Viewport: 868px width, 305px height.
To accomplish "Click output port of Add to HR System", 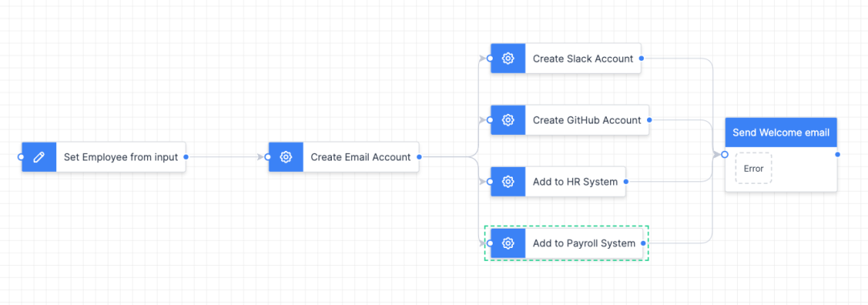I will click(x=625, y=181).
